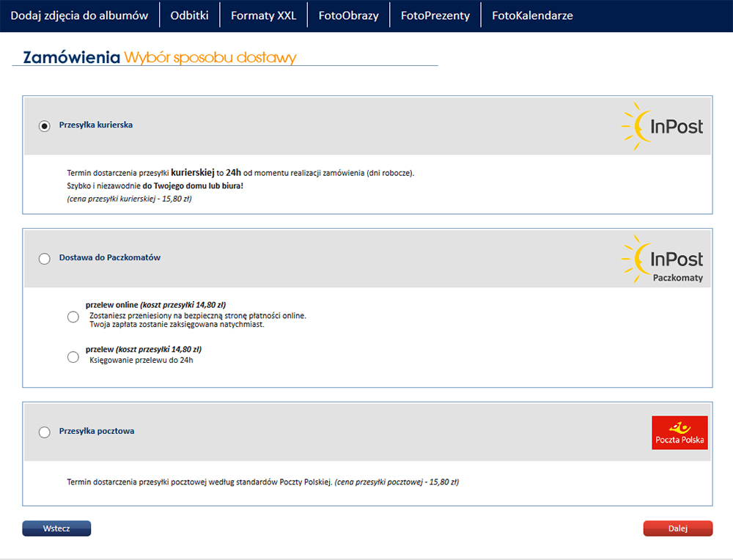The width and height of the screenshot is (733, 560).
Task: Select Przesyłka kurierska radio button
Action: [x=45, y=126]
